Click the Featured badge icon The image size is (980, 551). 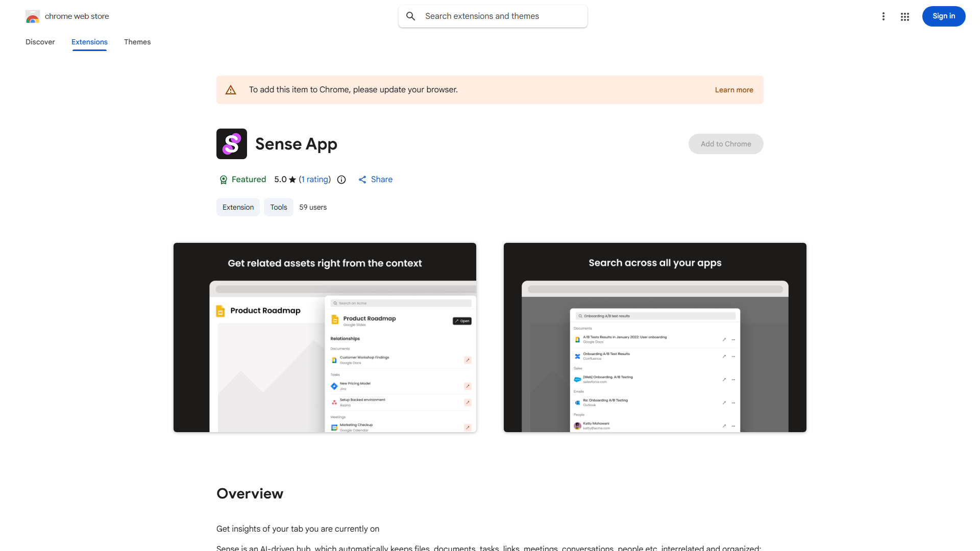point(223,180)
